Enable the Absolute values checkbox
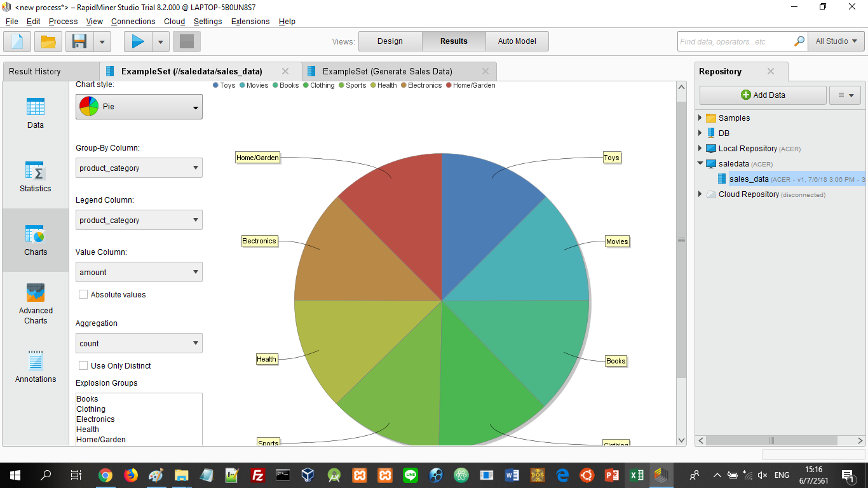 (83, 295)
